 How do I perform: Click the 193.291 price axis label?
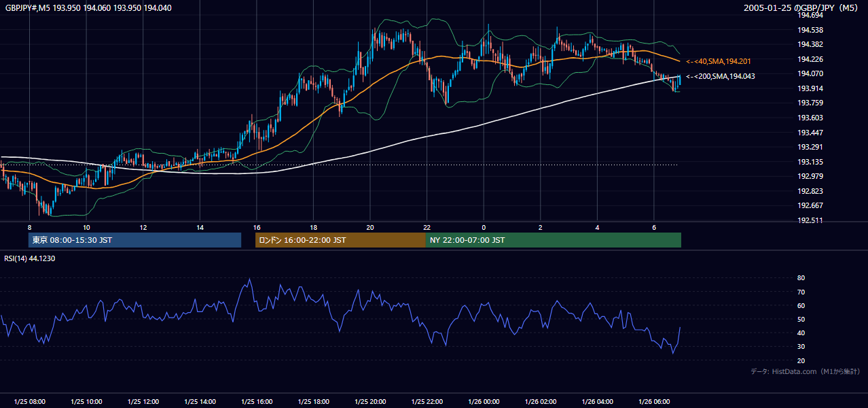810,147
